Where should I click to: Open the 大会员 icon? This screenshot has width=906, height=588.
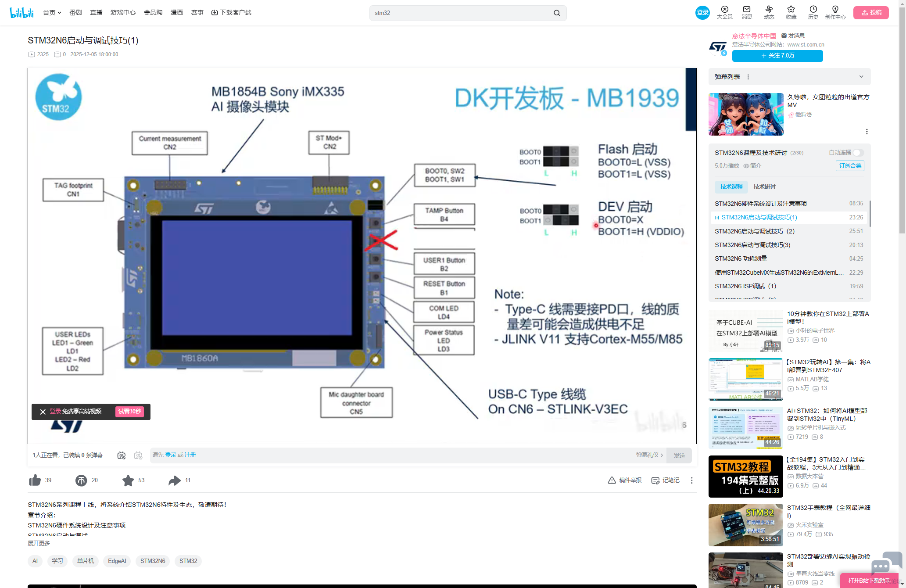(x=724, y=12)
